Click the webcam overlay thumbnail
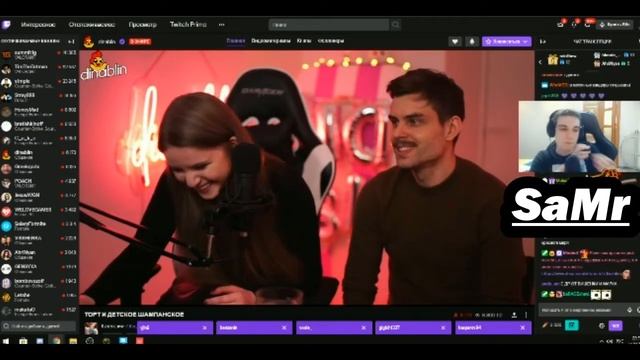The width and height of the screenshot is (640, 360). pyautogui.click(x=579, y=137)
